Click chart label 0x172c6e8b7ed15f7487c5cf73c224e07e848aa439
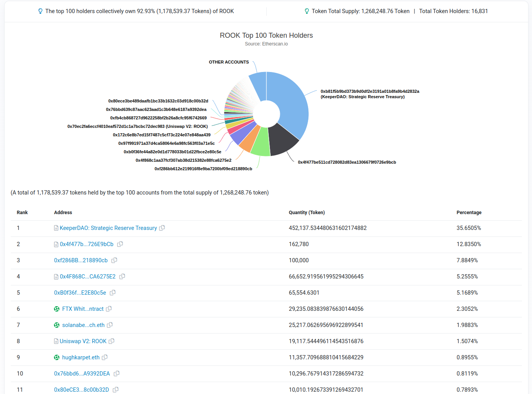The height and width of the screenshot is (394, 532). tap(162, 135)
